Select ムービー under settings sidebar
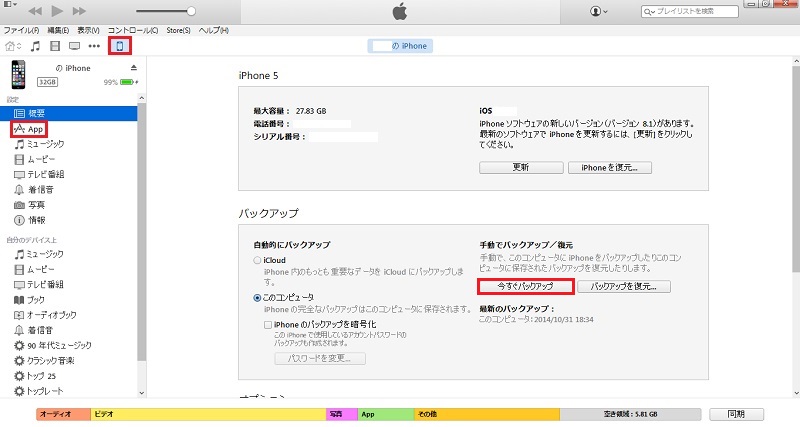800x427 pixels. point(34,159)
